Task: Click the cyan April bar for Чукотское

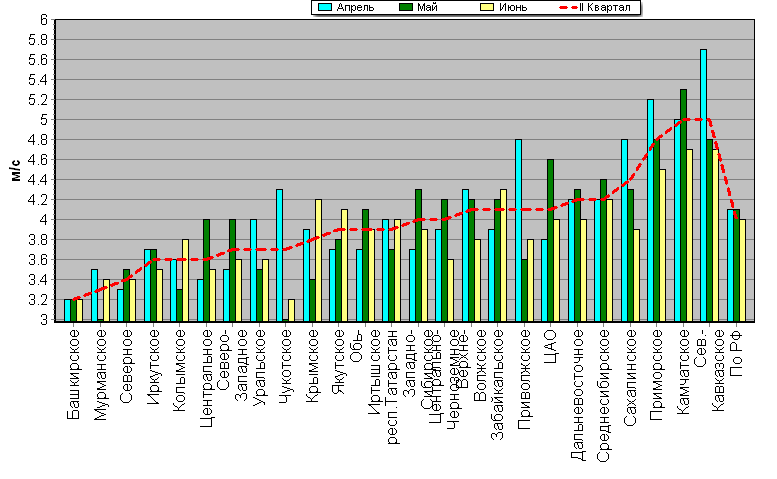Action: click(x=279, y=255)
